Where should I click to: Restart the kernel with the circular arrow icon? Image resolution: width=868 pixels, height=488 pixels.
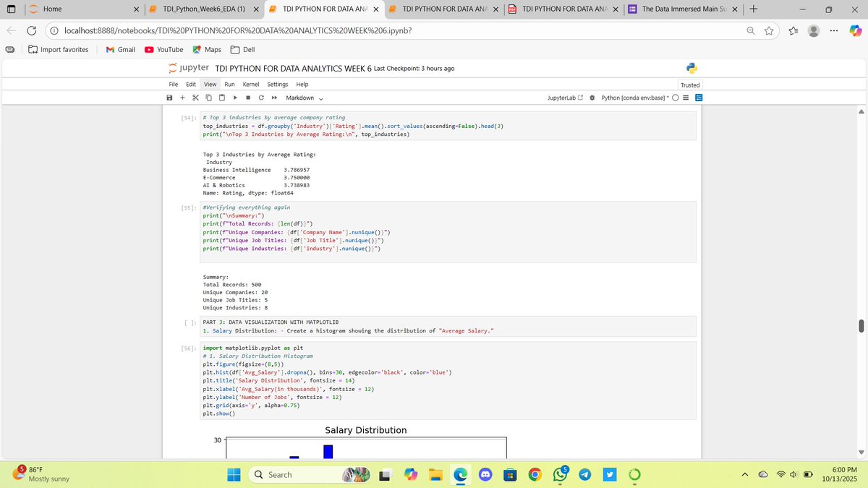tap(261, 98)
